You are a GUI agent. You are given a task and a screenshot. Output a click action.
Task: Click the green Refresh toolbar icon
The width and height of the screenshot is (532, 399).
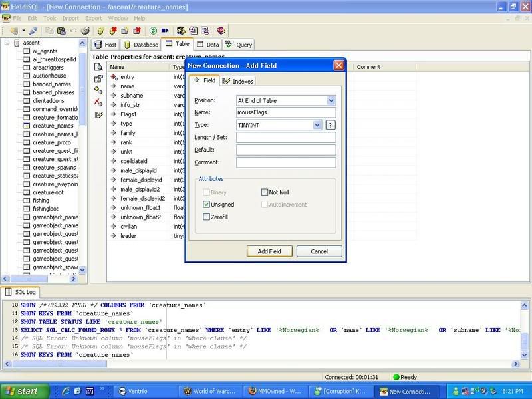point(153,31)
